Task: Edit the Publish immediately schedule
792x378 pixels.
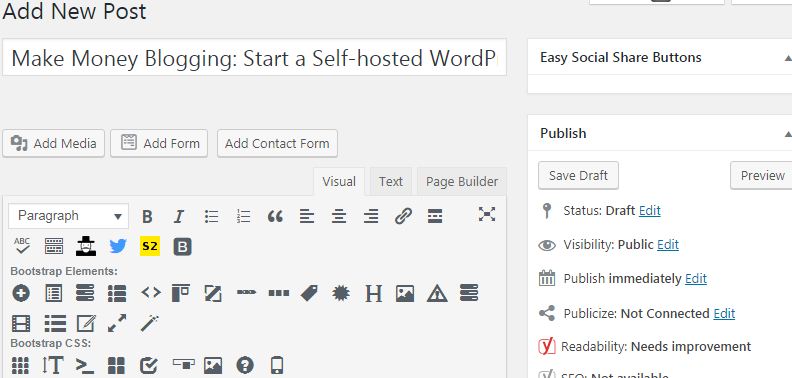Action: coord(696,278)
